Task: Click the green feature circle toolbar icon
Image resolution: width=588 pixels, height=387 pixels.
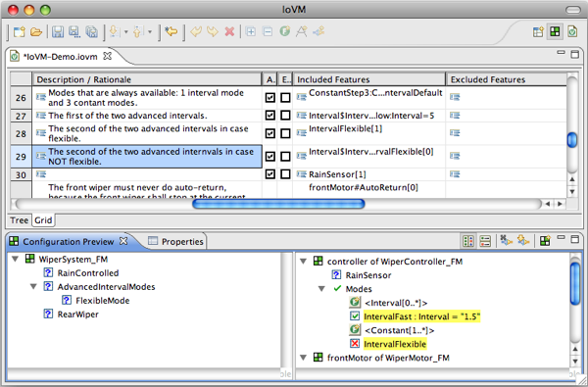Action: point(284,31)
